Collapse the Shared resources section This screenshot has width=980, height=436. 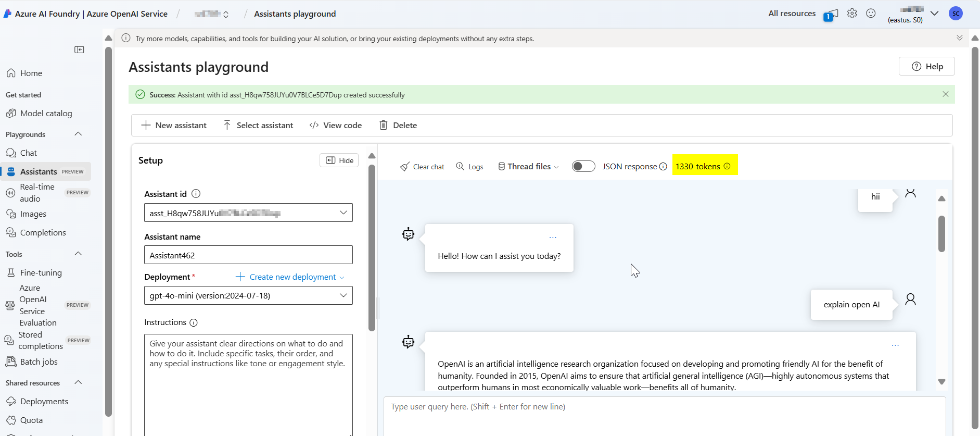[78, 382]
